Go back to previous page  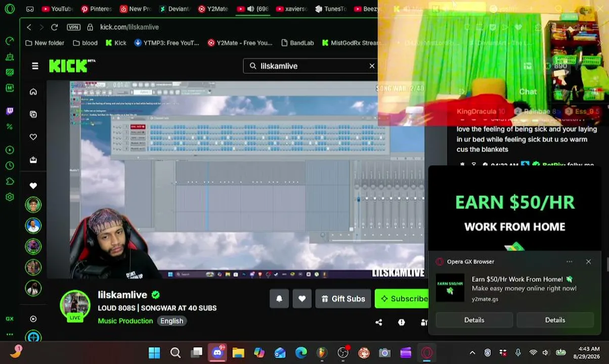click(x=29, y=27)
